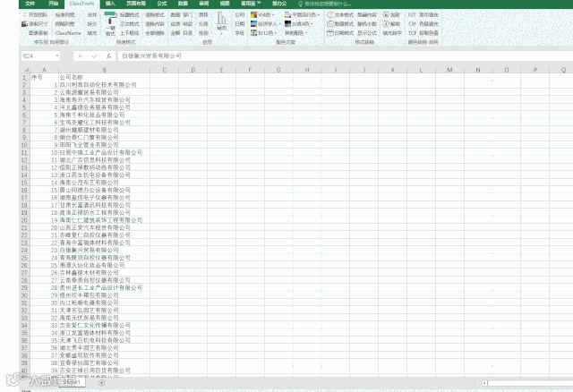The image size is (573, 392).
Task: Click the clear format button
Action: [x=155, y=14]
